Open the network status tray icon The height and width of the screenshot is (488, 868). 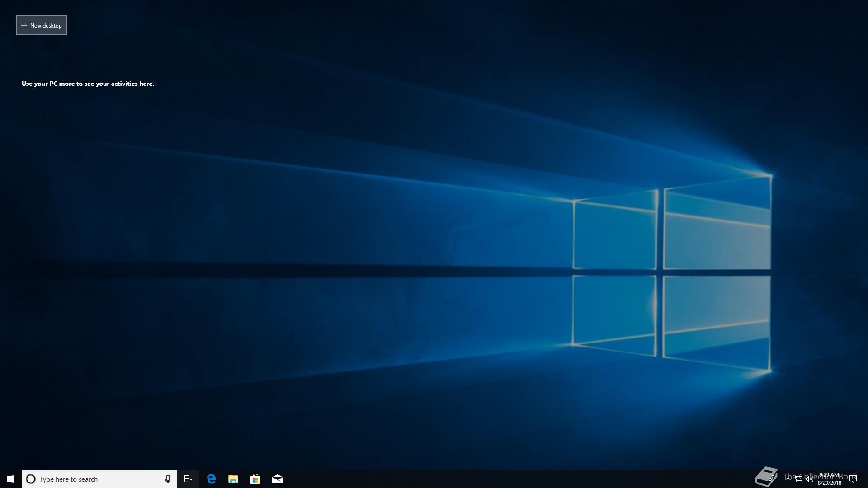799,479
